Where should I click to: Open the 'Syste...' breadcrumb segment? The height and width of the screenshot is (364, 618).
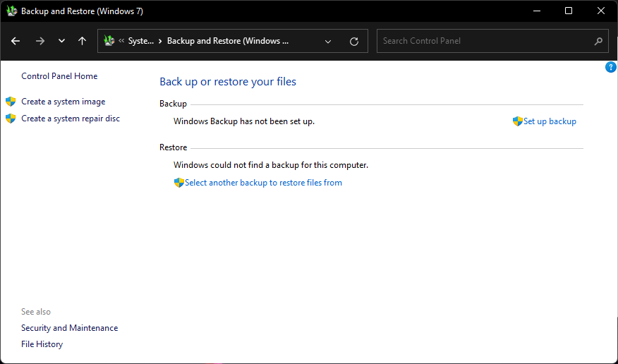(140, 41)
